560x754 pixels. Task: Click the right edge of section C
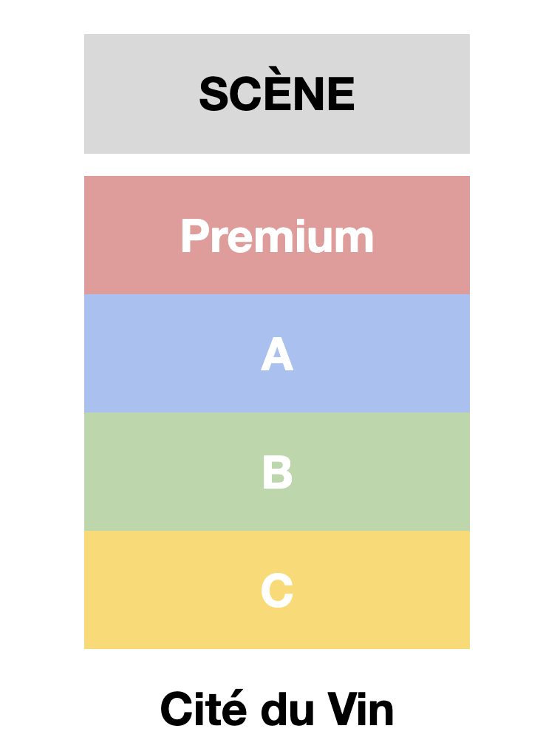tap(461, 590)
